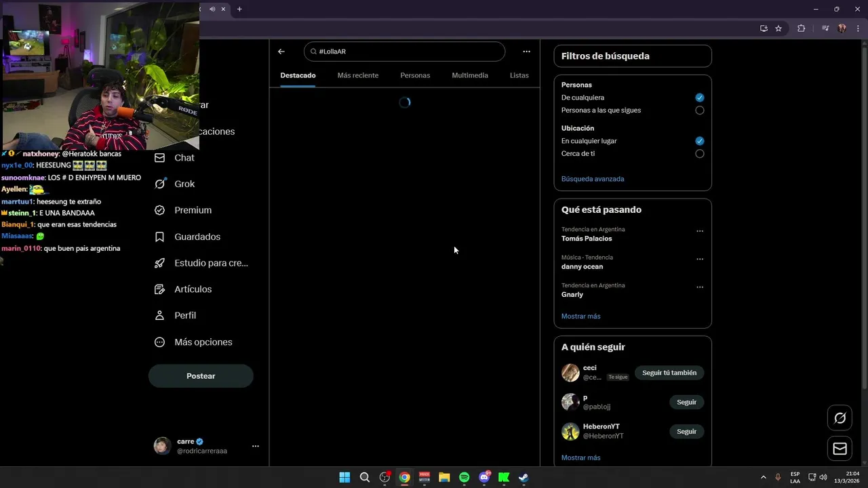Open the Multimedia tab
The width and height of the screenshot is (868, 488).
tap(470, 75)
